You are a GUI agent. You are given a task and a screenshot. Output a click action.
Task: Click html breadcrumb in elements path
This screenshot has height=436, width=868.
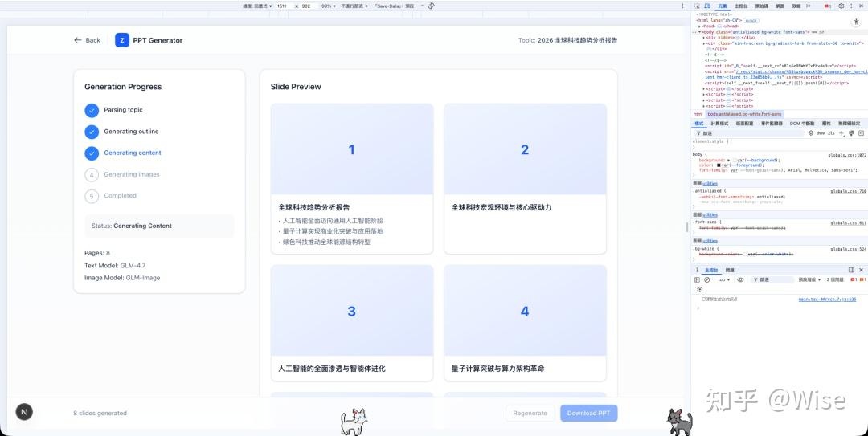pyautogui.click(x=698, y=113)
